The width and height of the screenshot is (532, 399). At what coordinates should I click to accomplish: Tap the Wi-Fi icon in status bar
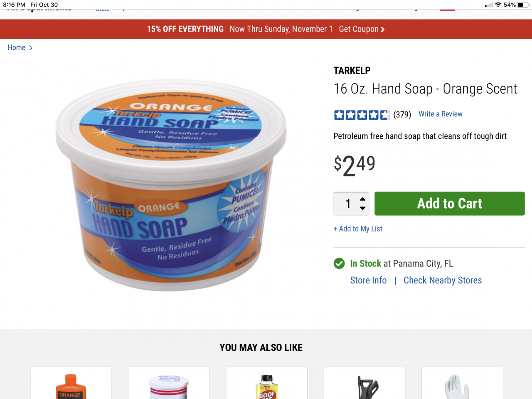[x=498, y=5]
